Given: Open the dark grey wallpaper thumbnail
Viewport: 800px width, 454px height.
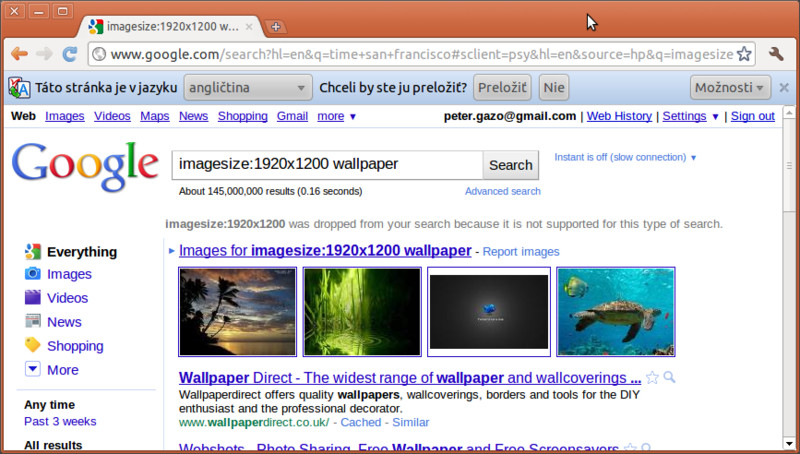Looking at the screenshot, I should (489, 312).
